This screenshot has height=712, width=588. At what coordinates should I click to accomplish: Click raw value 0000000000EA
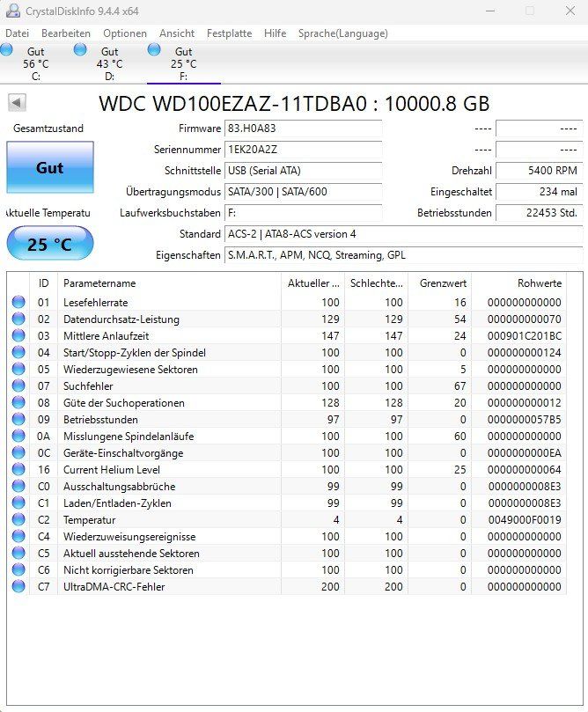coord(525,453)
